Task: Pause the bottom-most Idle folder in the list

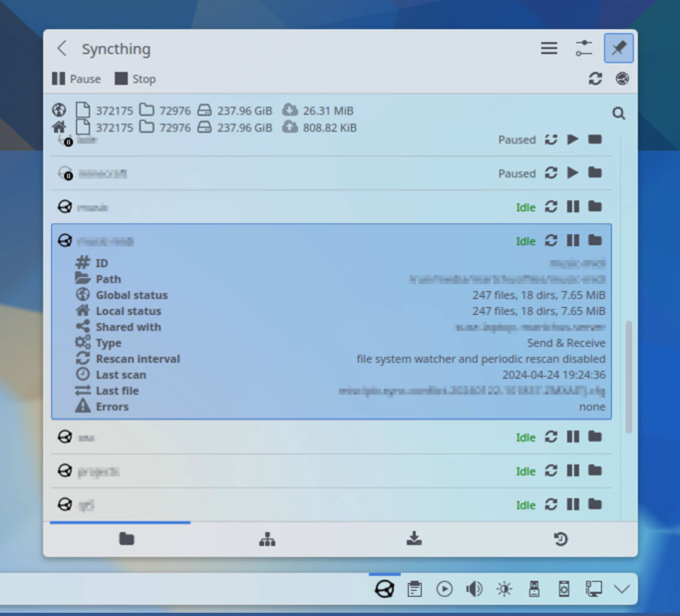Action: click(x=573, y=504)
